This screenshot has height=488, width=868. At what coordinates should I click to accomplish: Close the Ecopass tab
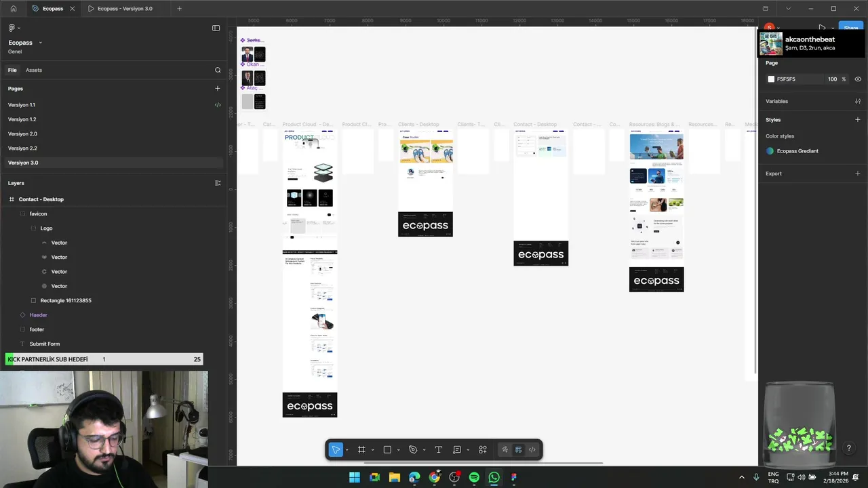(73, 9)
